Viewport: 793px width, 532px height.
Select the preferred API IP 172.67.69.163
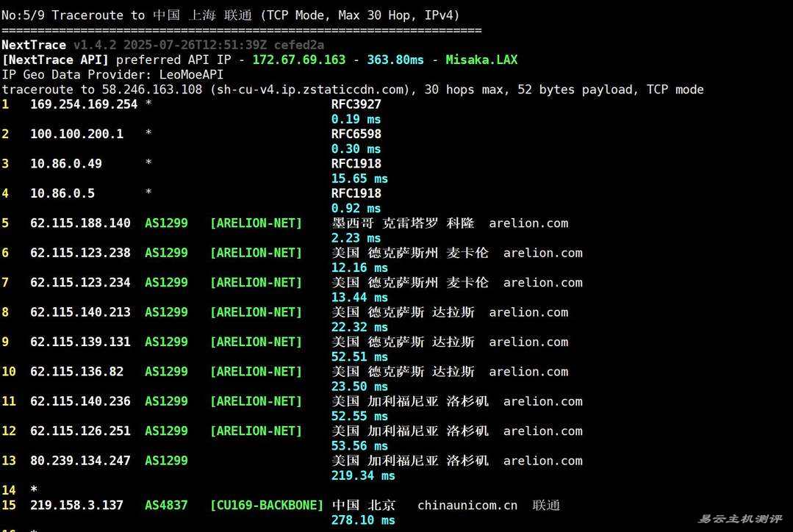coord(298,60)
